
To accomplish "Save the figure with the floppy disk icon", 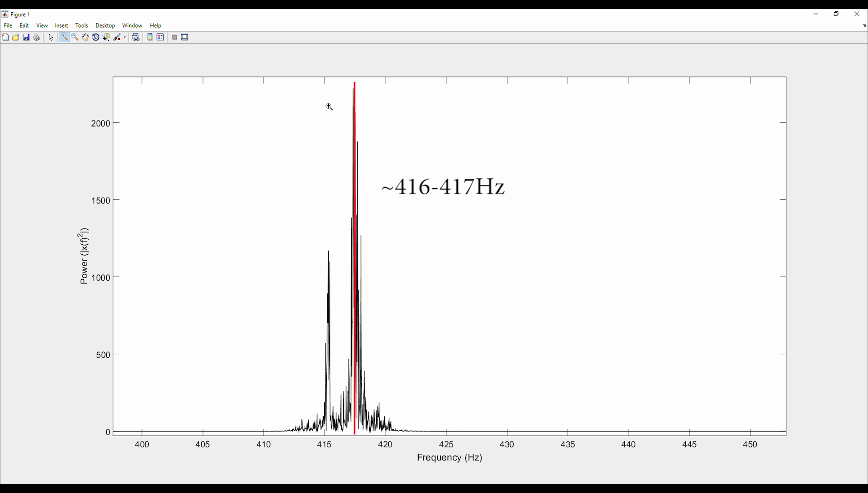I will (x=26, y=38).
